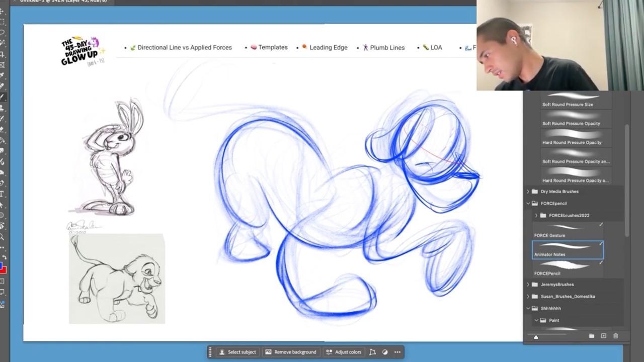Click the Plumb Lines heading on canvas
The width and height of the screenshot is (644, 362).
click(387, 48)
